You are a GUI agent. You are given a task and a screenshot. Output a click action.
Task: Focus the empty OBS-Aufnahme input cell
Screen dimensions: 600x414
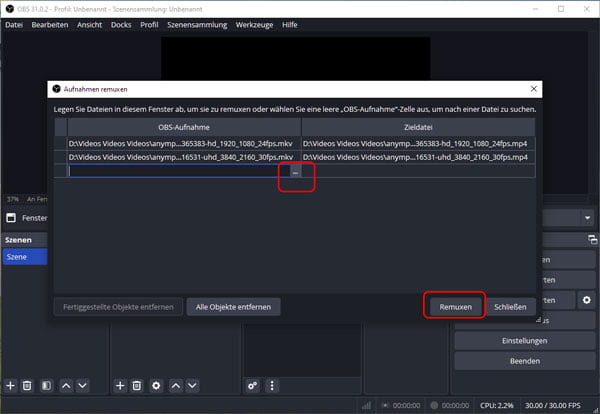(x=179, y=171)
